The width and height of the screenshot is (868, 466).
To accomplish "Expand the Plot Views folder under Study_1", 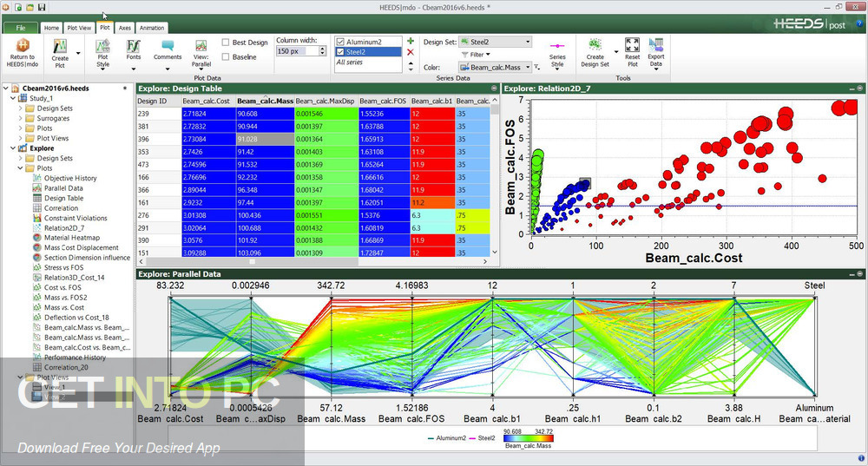I will pos(21,138).
